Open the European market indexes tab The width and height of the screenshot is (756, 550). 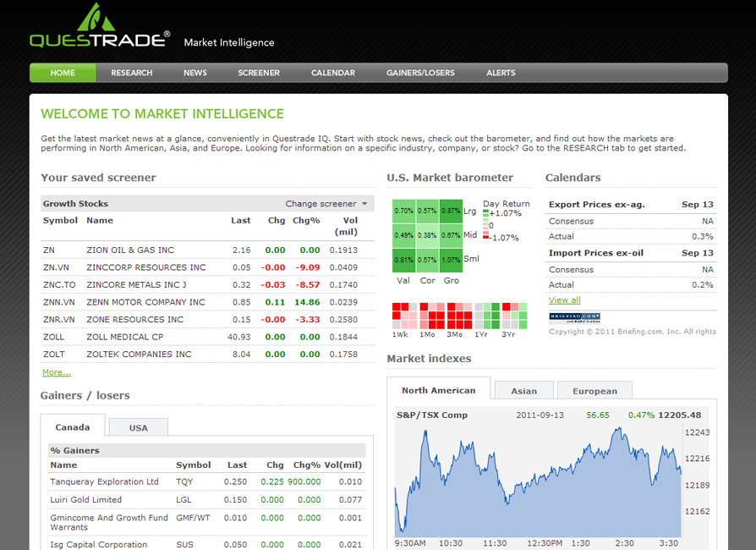pos(594,391)
